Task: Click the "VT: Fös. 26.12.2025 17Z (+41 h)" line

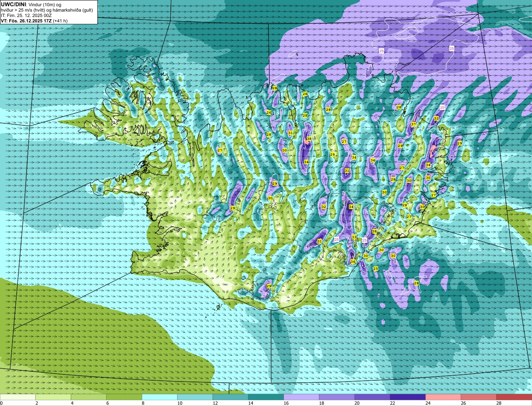Action: tap(34, 21)
